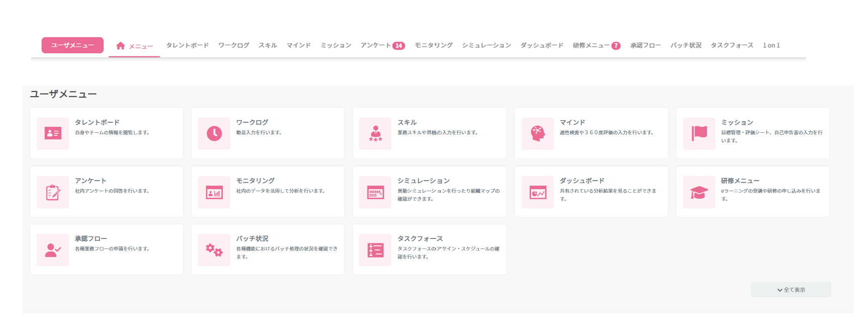Open the ミッション flag icon

699,133
